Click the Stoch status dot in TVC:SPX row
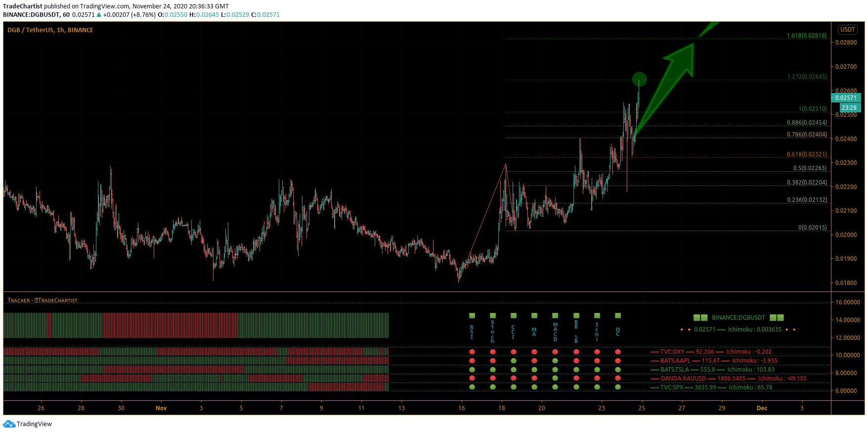Viewport: 868px width, 433px height. [x=493, y=387]
